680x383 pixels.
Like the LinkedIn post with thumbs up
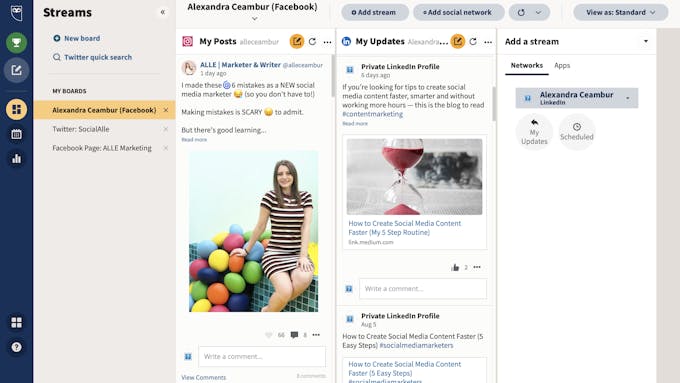(x=454, y=267)
